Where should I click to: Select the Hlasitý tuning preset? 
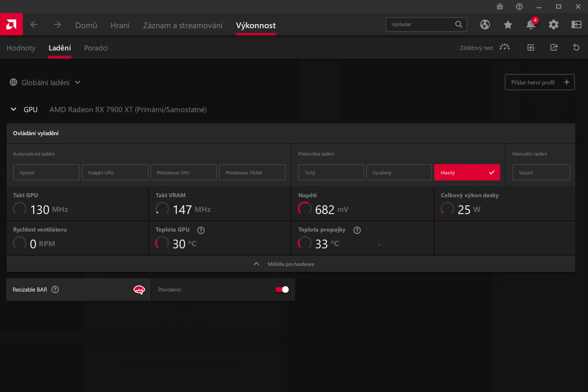467,172
